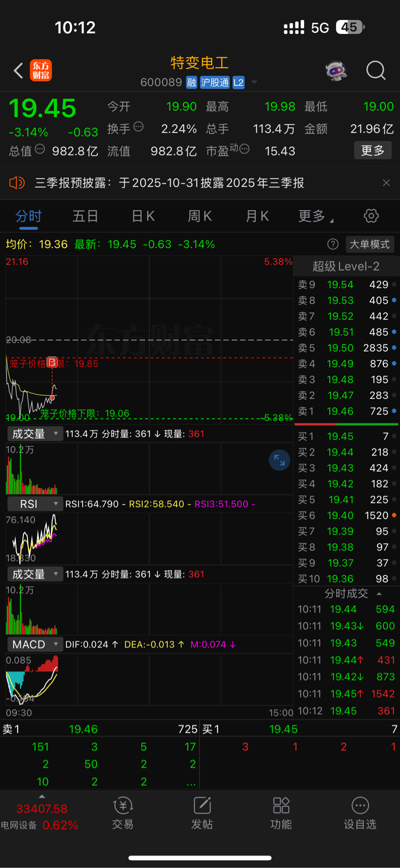Tap the battery indicator showing 45
The height and width of the screenshot is (868, 400).
(x=349, y=27)
